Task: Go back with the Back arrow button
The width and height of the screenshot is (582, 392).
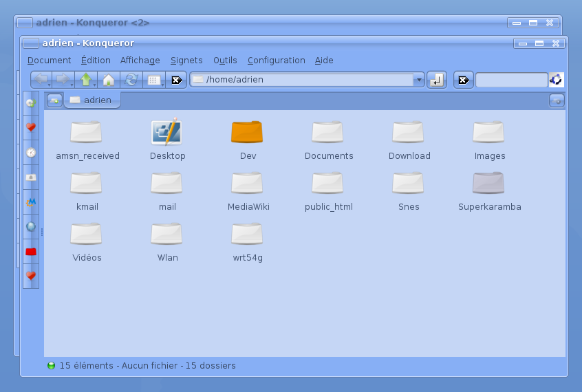Action: (40, 80)
